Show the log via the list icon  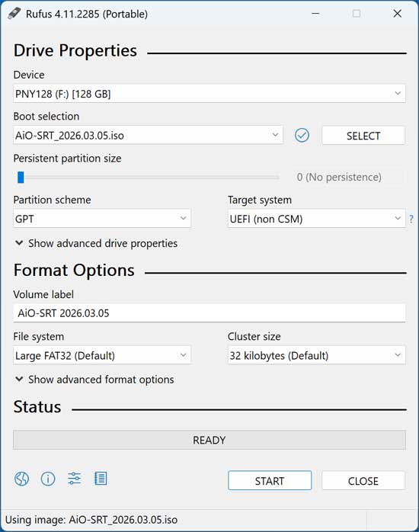pyautogui.click(x=101, y=479)
